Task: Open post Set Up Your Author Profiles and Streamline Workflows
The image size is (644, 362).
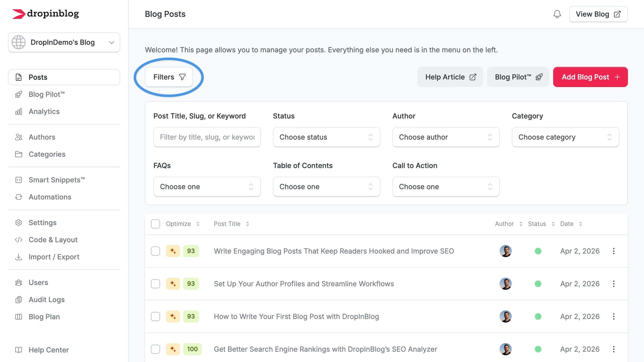Action: tap(304, 284)
